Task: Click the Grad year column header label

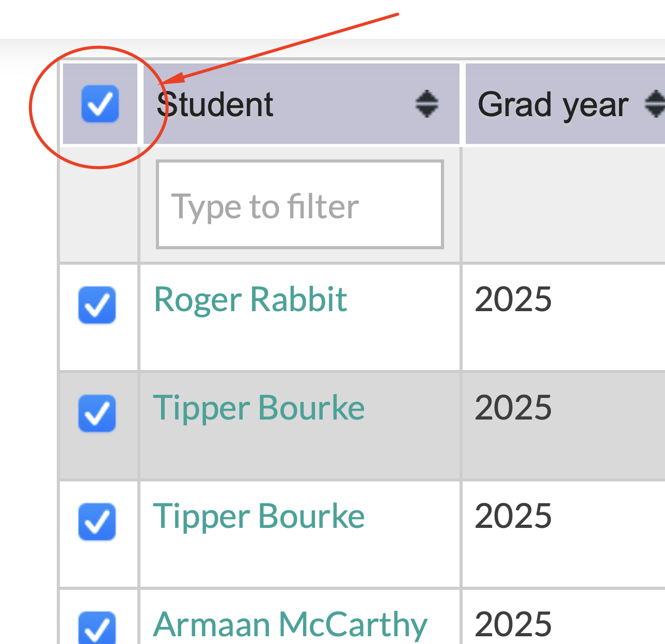Action: pos(552,104)
